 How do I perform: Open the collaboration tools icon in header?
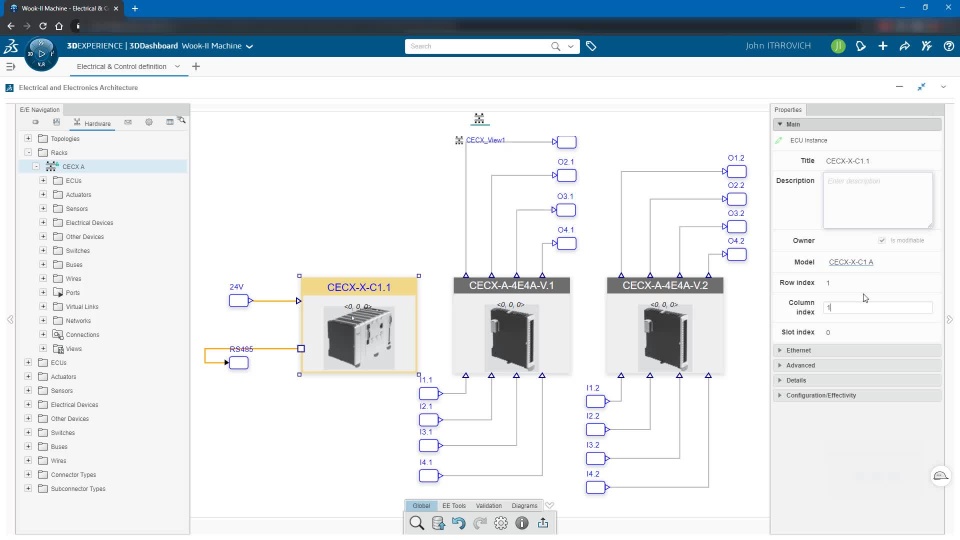(x=927, y=46)
